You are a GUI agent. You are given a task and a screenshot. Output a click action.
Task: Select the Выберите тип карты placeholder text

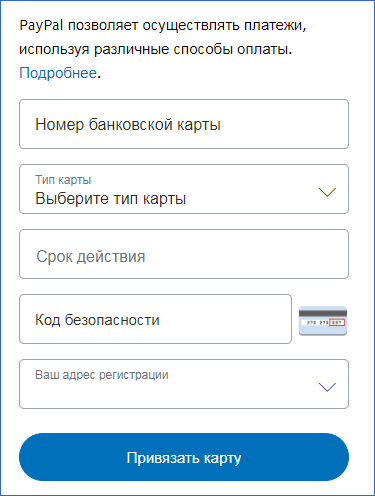110,199
